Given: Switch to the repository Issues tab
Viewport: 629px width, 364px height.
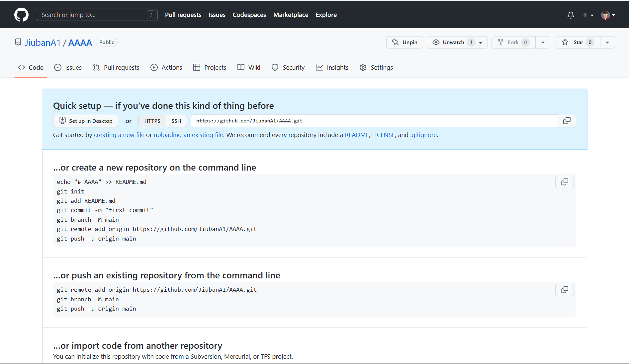Looking at the screenshot, I should [x=68, y=67].
